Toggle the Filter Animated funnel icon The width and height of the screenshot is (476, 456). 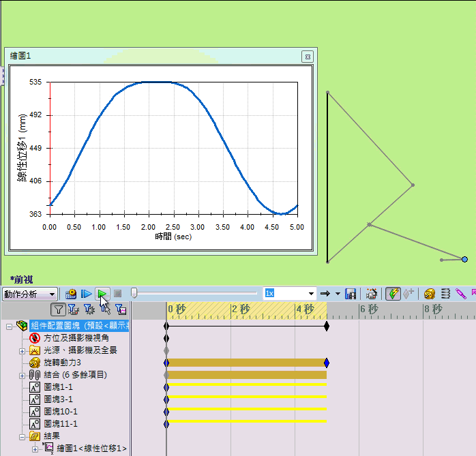coord(74,309)
